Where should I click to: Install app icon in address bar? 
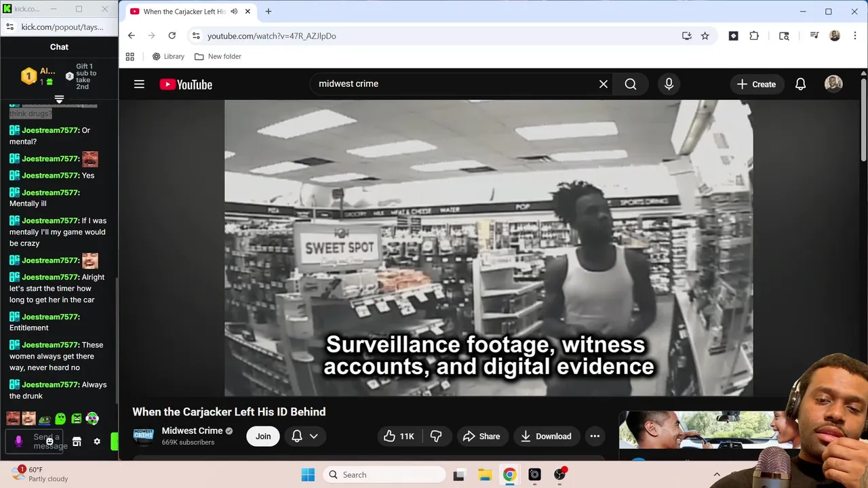pos(687,36)
